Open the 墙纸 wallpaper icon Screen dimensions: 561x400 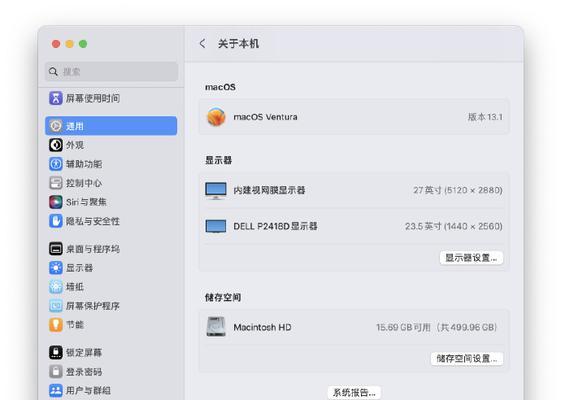click(55, 287)
